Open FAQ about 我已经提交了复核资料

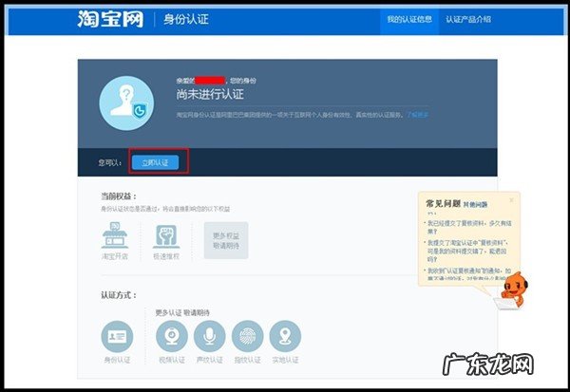click(469, 227)
